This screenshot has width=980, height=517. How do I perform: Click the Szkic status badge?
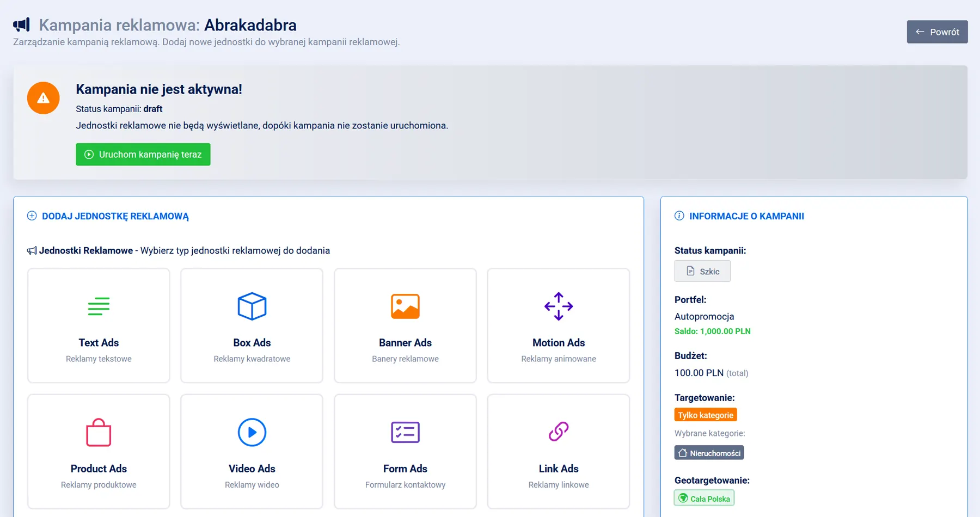click(702, 271)
